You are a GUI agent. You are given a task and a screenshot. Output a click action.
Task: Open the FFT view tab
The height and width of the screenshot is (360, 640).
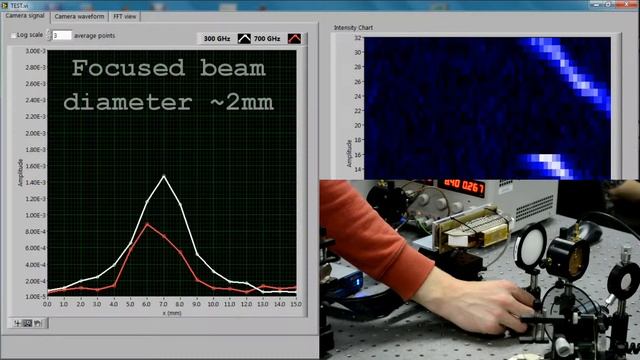(124, 16)
